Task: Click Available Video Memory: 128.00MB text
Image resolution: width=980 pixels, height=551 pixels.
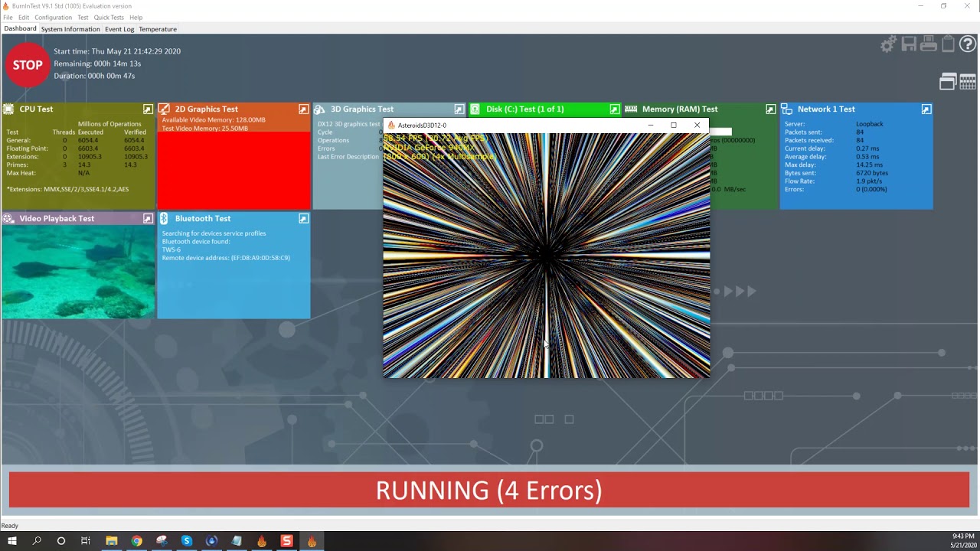Action: 214,120
